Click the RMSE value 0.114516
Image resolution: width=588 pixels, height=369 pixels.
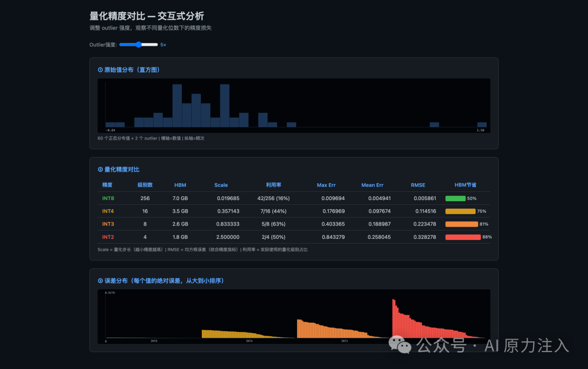pos(426,211)
